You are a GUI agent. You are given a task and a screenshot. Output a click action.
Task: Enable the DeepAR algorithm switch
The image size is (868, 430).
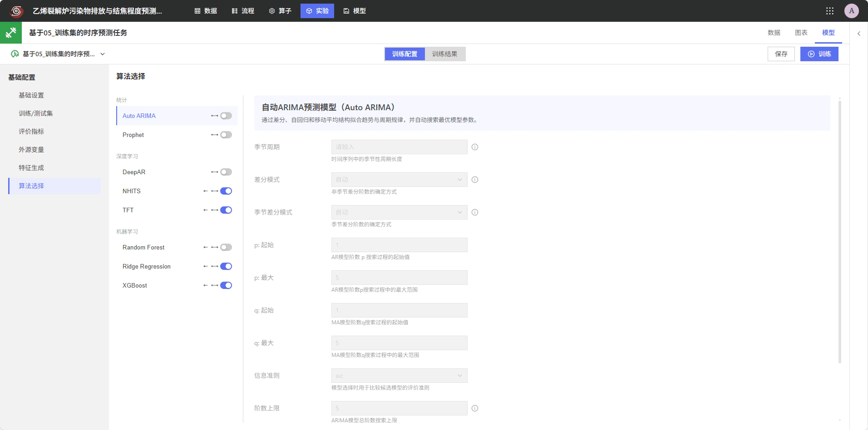[226, 172]
